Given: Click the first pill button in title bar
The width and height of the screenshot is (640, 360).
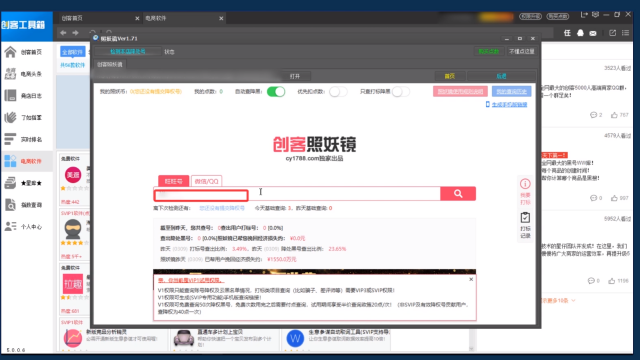Looking at the screenshot, I should point(530,16).
